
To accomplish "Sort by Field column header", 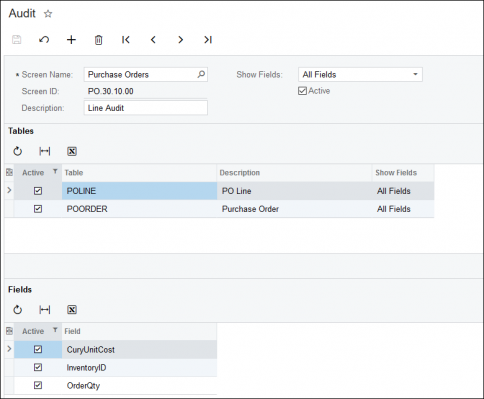I will click(x=139, y=331).
